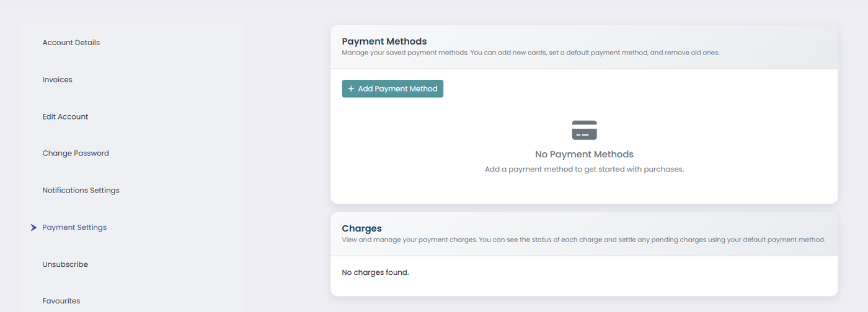Click the "No charges found." message
This screenshot has height=312, width=868.
(x=375, y=272)
